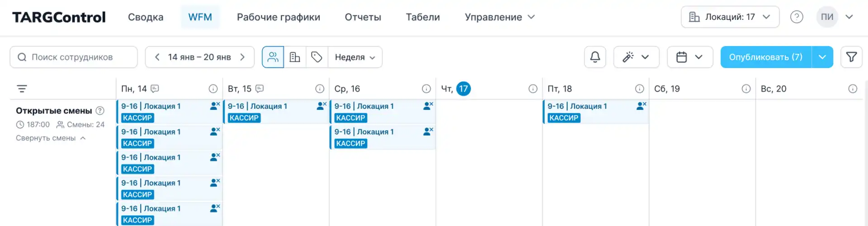Open the notifications bell
Image resolution: width=868 pixels, height=226 pixels.
pyautogui.click(x=595, y=57)
